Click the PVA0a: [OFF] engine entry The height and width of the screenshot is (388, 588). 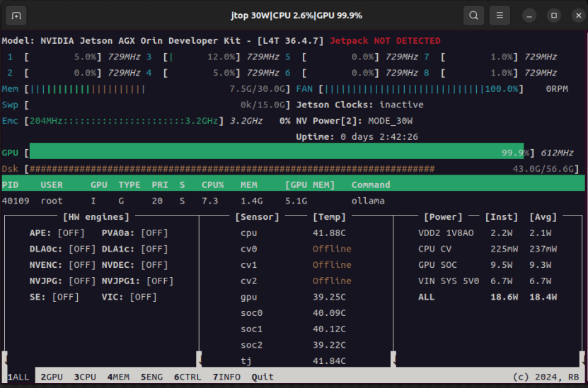pos(134,233)
